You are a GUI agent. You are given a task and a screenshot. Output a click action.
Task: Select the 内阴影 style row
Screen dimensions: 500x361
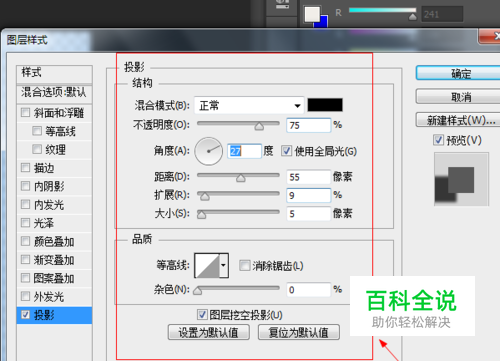tap(54, 186)
